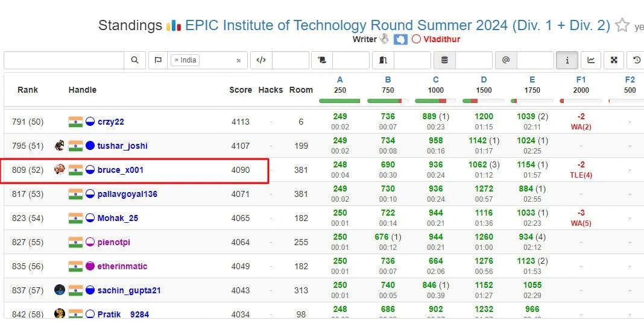Viewport: 644px width, 321px height.
Task: Click the problem B acceptance progress bar
Action: pos(388,101)
